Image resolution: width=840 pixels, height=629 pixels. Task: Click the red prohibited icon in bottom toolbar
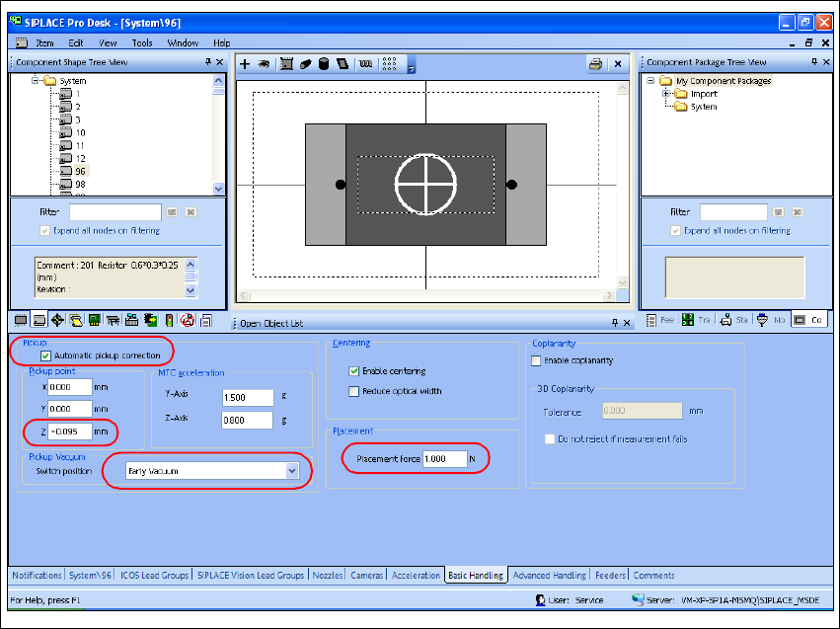coord(188,320)
